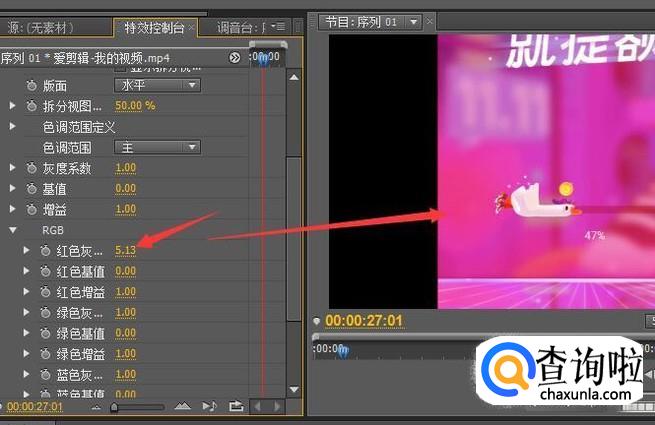Expand the 灰度系数 property
This screenshot has width=655, height=425.
13,168
